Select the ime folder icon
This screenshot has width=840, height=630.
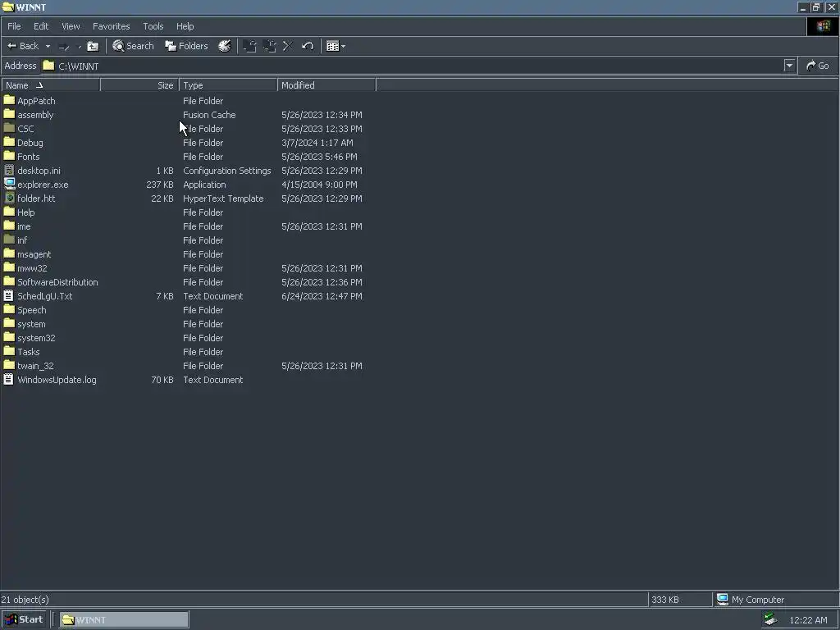pos(9,226)
